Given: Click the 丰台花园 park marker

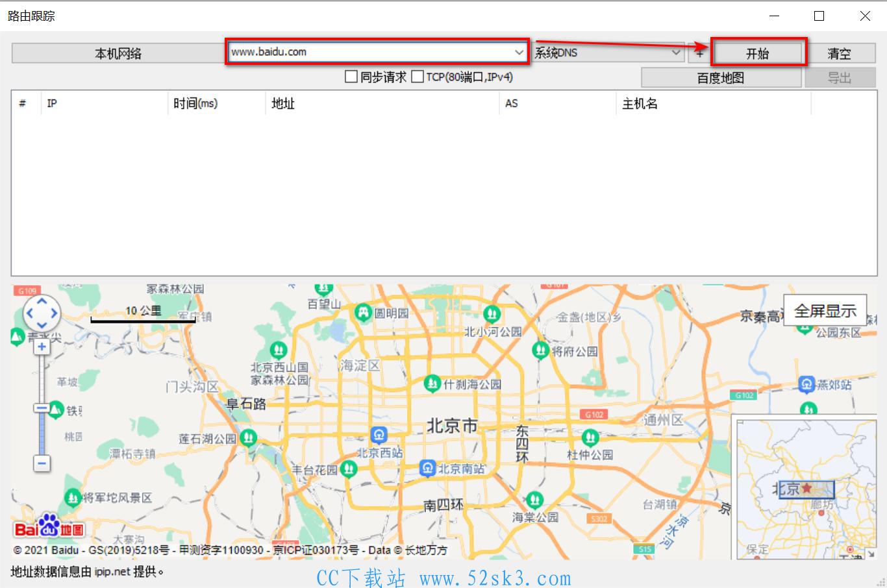Looking at the screenshot, I should [x=349, y=468].
